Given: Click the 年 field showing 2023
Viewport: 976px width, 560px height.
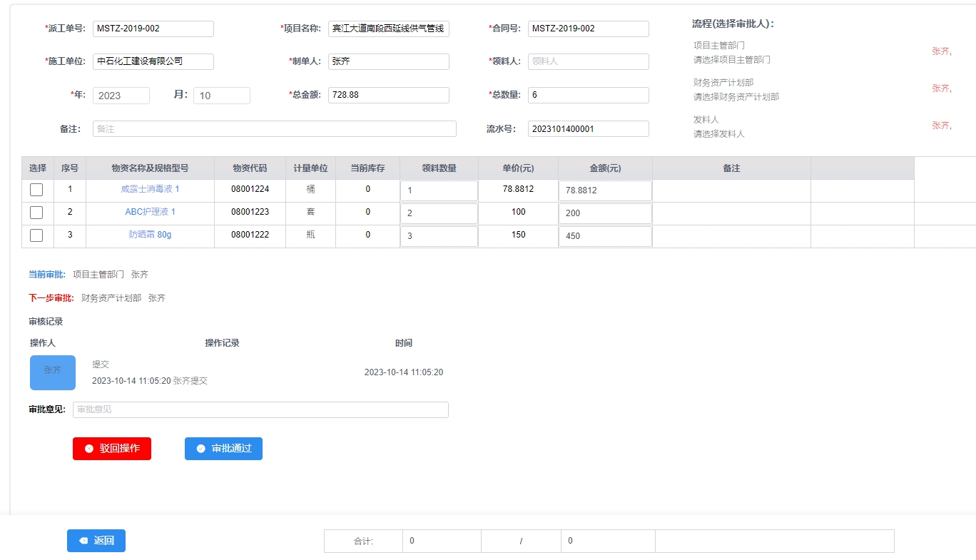Looking at the screenshot, I should click(x=121, y=96).
